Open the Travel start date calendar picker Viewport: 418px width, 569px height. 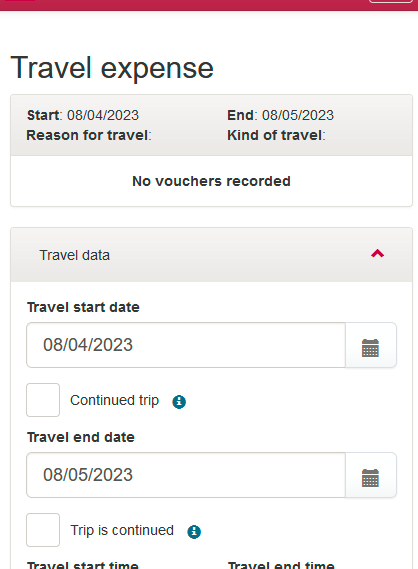(370, 345)
